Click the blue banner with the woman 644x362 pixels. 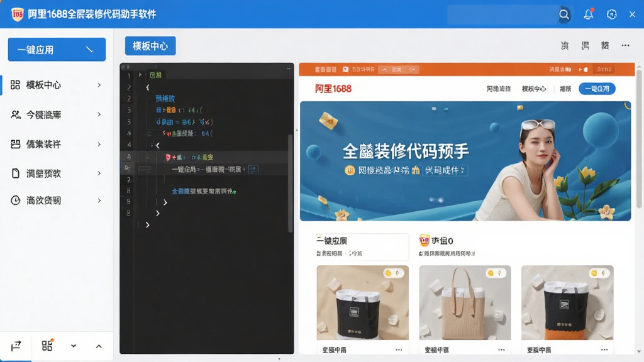point(465,162)
